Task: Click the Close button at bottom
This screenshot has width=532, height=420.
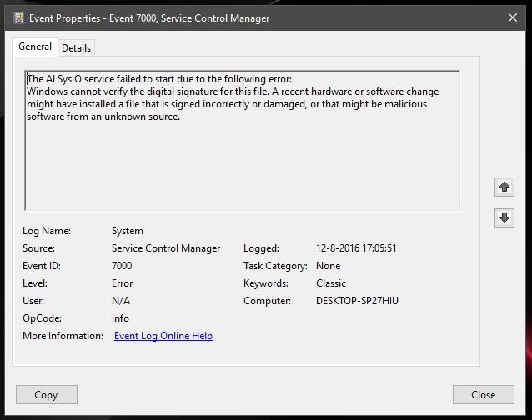Action: (483, 395)
